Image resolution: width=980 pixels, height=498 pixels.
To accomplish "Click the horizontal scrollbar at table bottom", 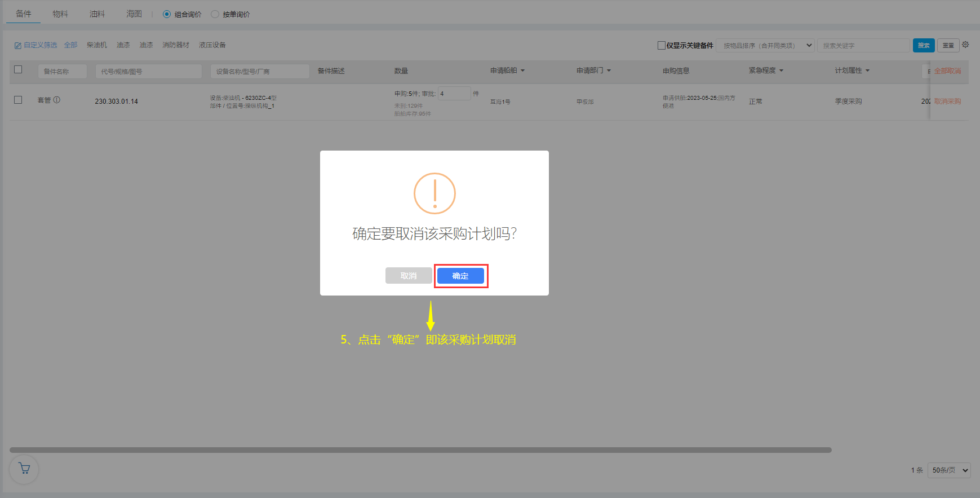I will pos(420,450).
